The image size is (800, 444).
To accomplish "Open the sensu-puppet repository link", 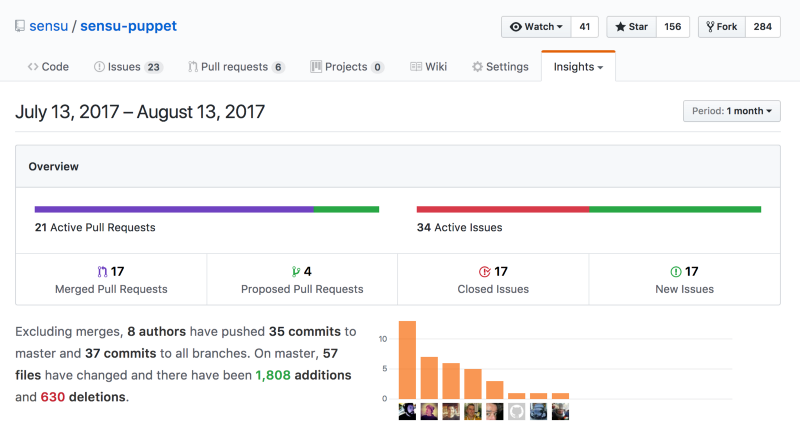I will [x=129, y=26].
